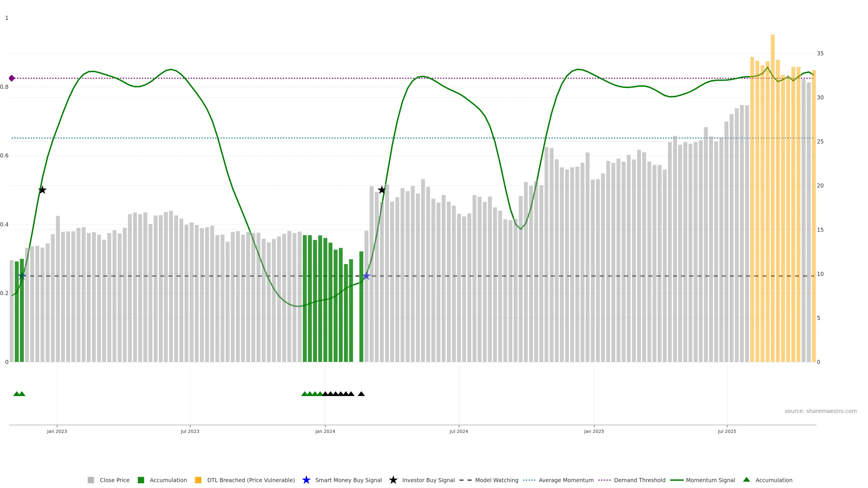Click the green Accumulation square swatch in the legend
Image resolution: width=868 pixels, height=488 pixels.
pos(141,480)
